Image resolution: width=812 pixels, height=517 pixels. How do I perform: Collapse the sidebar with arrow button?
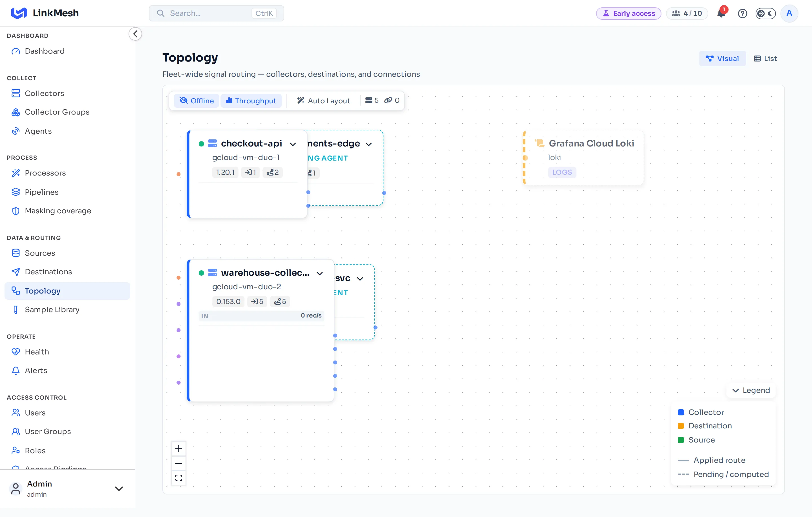click(x=135, y=34)
